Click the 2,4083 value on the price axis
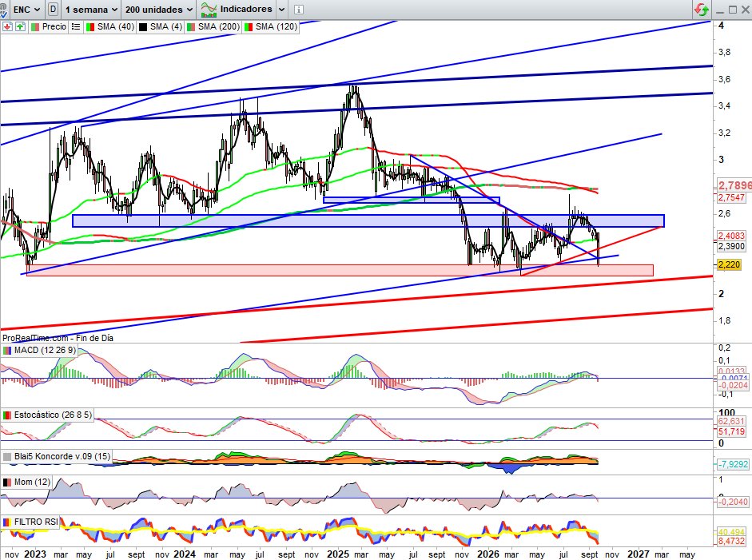This screenshot has height=560, width=752. (731, 236)
